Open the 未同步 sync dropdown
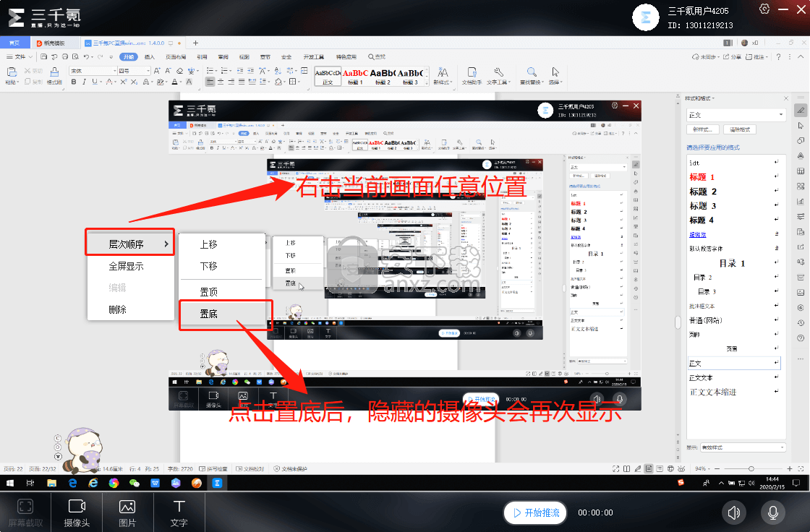This screenshot has height=532, width=810. pos(706,57)
